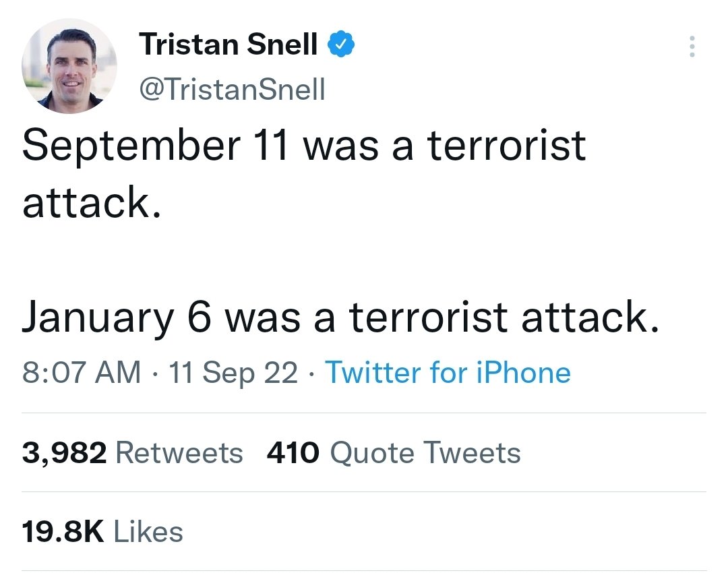The image size is (728, 573).
Task: Click the Tristan Snell display name
Action: click(228, 44)
